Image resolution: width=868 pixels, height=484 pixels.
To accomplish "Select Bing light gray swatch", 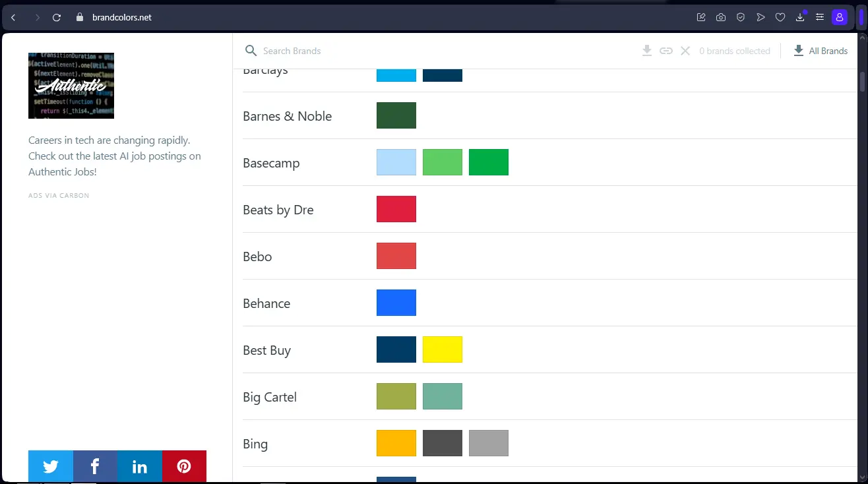I will tap(489, 443).
